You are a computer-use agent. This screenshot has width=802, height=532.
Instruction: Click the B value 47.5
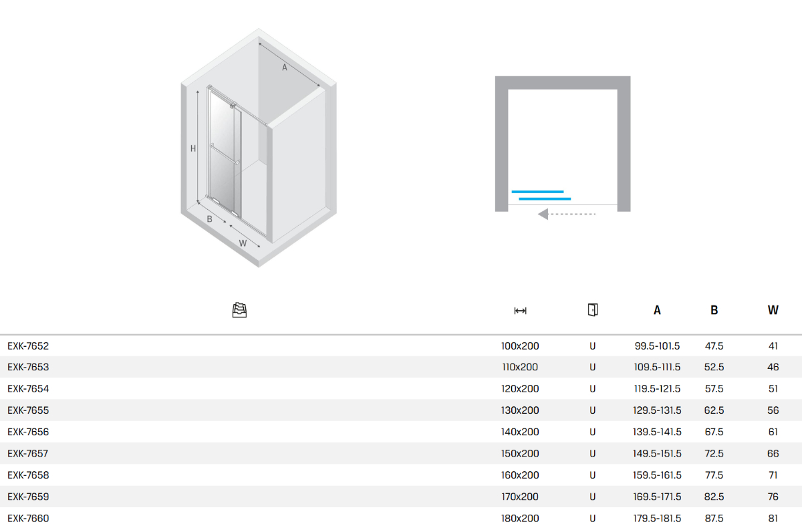coord(714,346)
